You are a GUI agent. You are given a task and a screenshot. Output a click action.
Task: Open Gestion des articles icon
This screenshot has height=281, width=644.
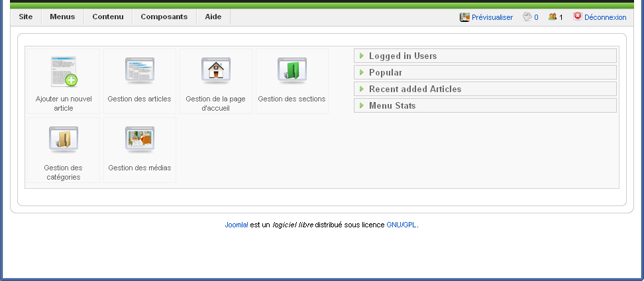tap(140, 70)
